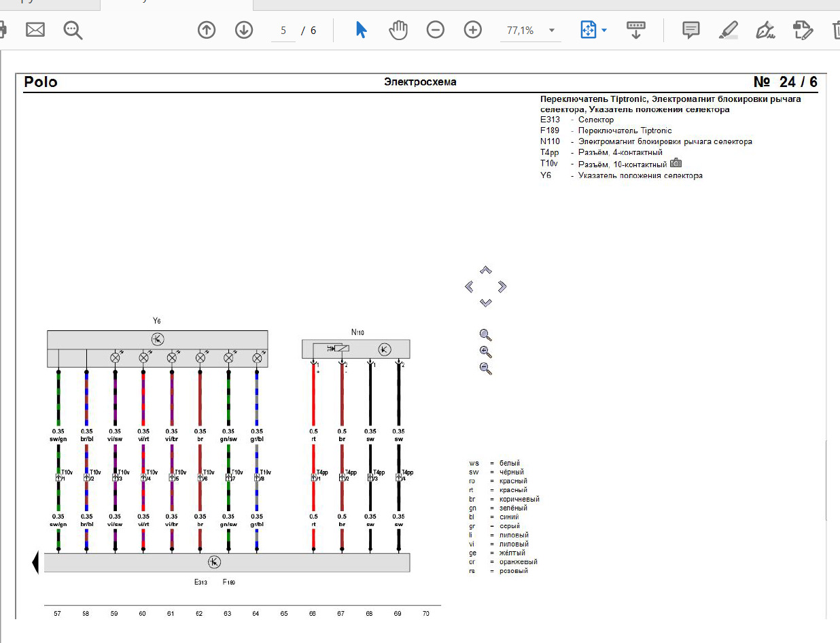The width and height of the screenshot is (840, 643).
Task: Zoom in using the plus circle button
Action: point(472,30)
